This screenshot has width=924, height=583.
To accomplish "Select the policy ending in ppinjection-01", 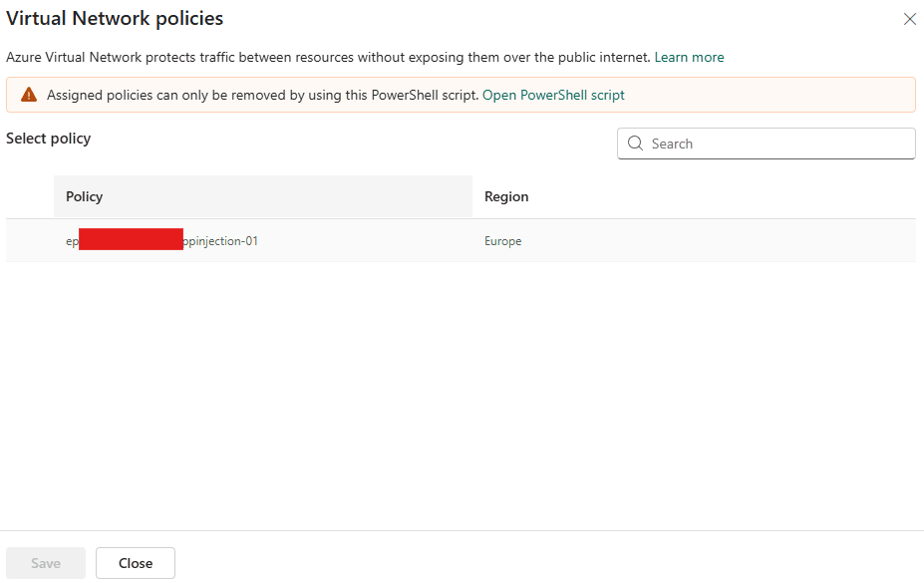I will (220, 241).
